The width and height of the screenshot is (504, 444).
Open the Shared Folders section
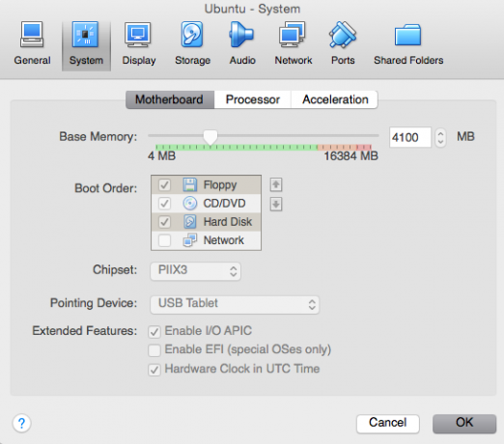pyautogui.click(x=408, y=43)
